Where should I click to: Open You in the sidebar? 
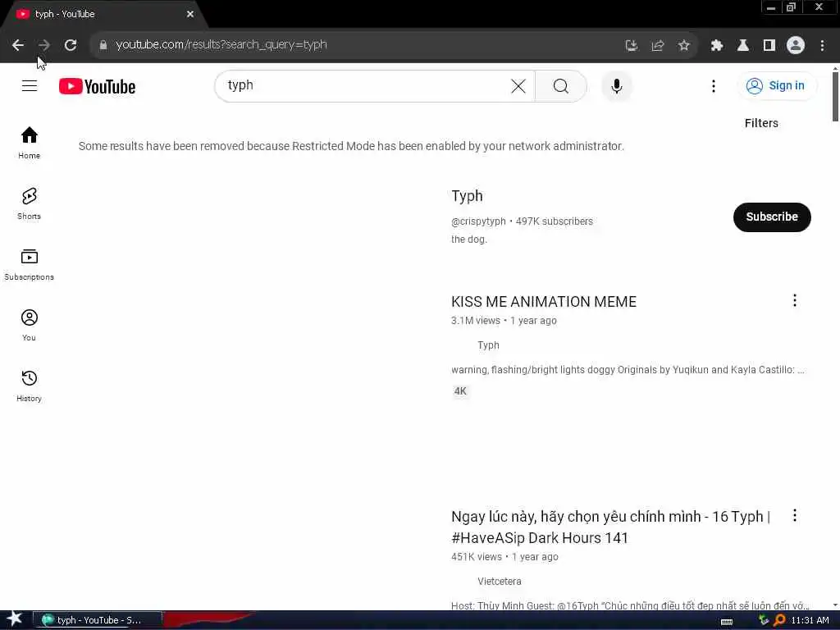[29, 325]
